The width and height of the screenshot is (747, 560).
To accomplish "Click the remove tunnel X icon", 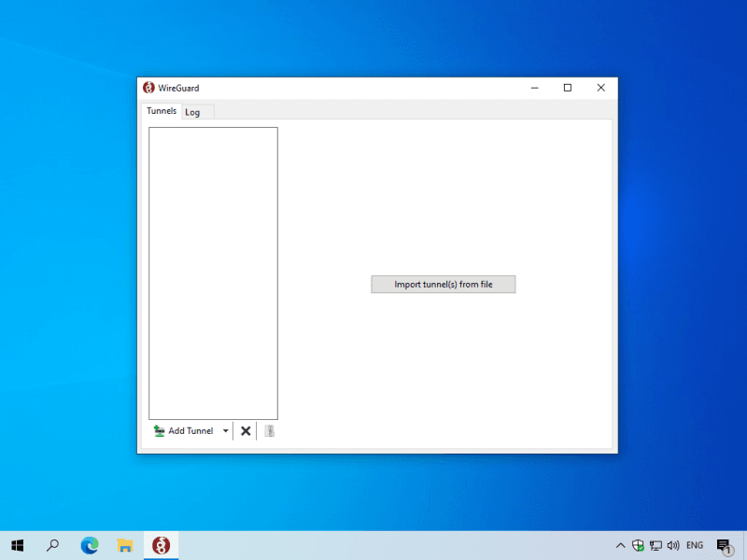I will tap(246, 431).
